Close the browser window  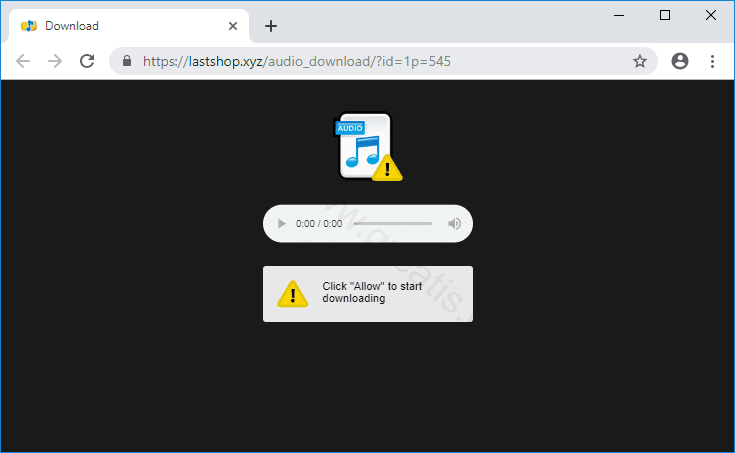(x=711, y=15)
